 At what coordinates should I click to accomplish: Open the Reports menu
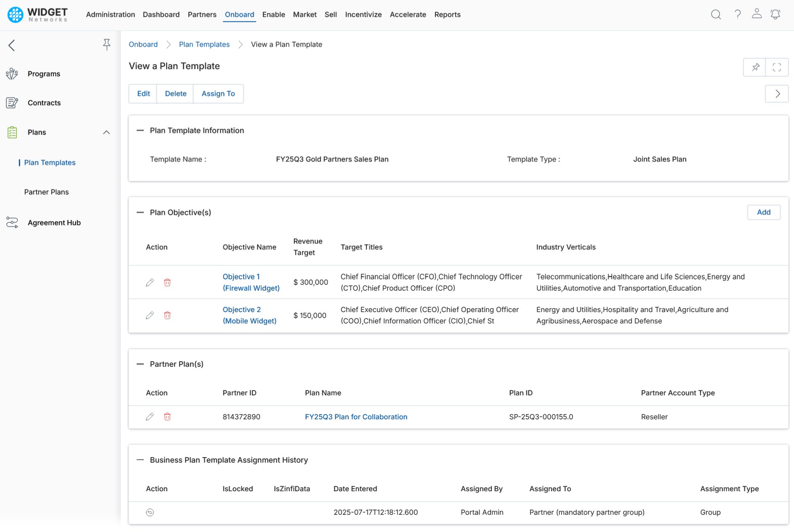click(x=447, y=15)
